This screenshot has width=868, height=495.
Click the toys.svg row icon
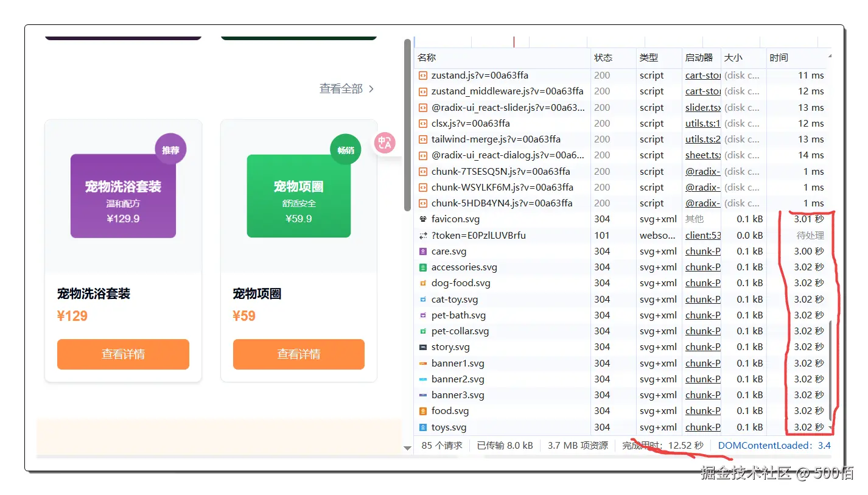click(x=423, y=427)
